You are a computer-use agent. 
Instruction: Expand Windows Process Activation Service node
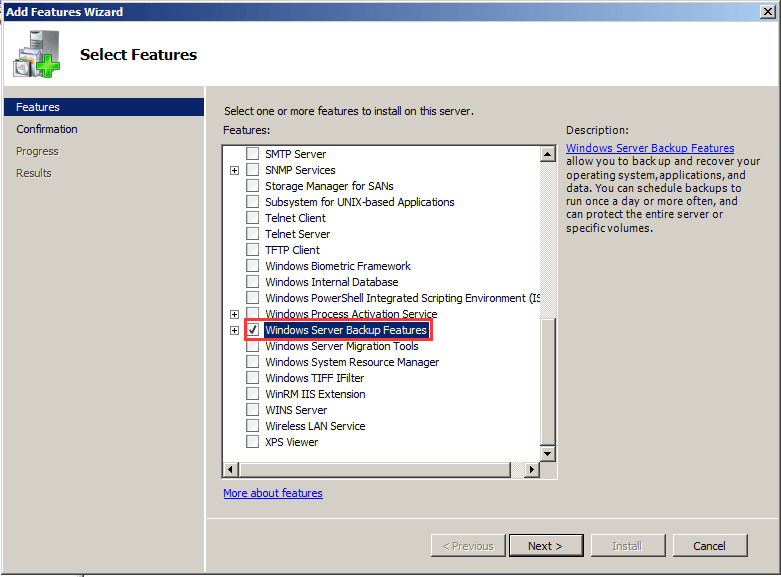[235, 314]
